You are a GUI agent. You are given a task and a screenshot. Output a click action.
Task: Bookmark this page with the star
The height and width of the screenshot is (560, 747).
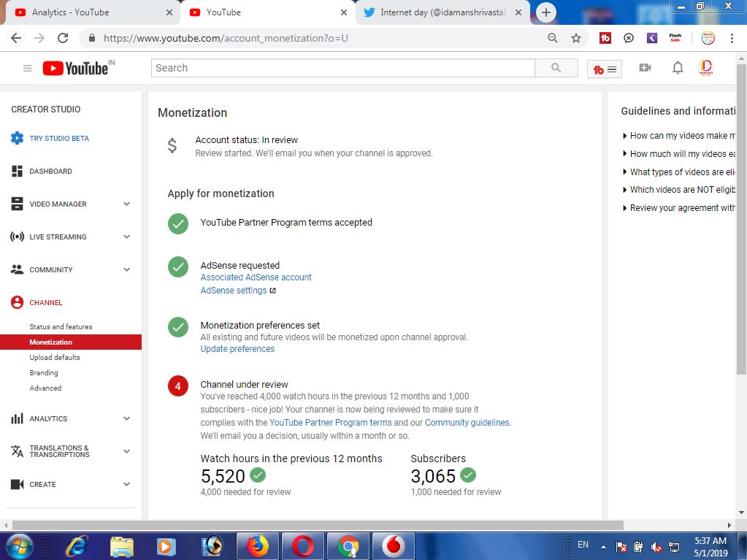pyautogui.click(x=576, y=38)
